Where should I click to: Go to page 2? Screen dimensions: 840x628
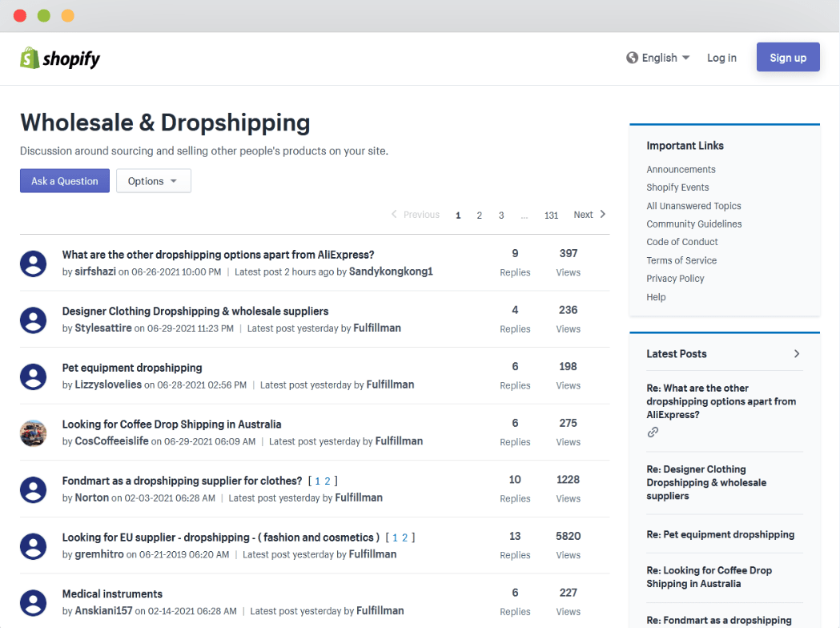click(480, 215)
